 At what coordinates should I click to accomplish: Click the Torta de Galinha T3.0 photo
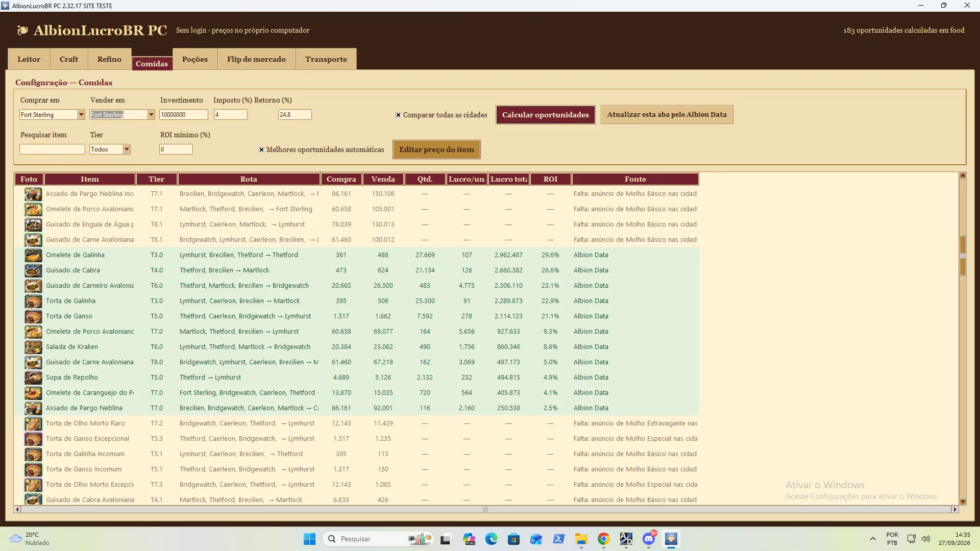click(x=33, y=301)
